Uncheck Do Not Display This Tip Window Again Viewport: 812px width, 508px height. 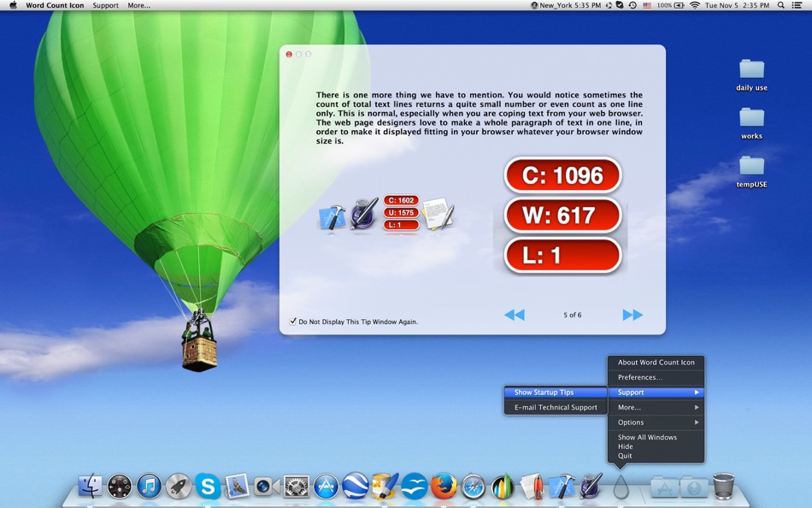pyautogui.click(x=293, y=322)
